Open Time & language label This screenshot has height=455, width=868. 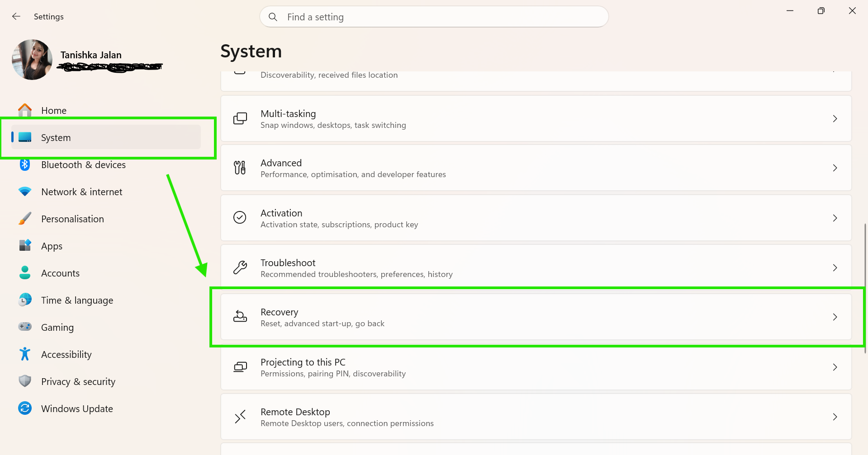tap(77, 300)
